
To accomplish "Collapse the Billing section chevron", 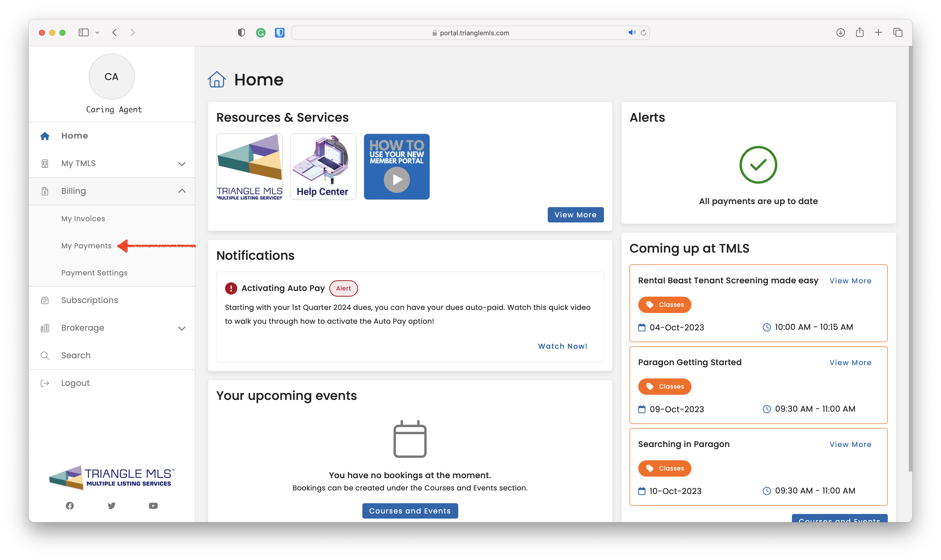I will (x=182, y=191).
